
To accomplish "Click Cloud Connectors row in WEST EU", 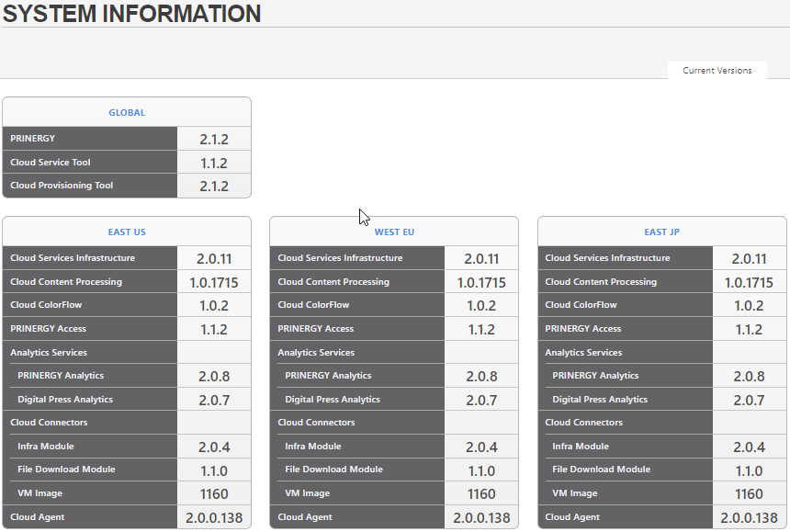I will (394, 423).
